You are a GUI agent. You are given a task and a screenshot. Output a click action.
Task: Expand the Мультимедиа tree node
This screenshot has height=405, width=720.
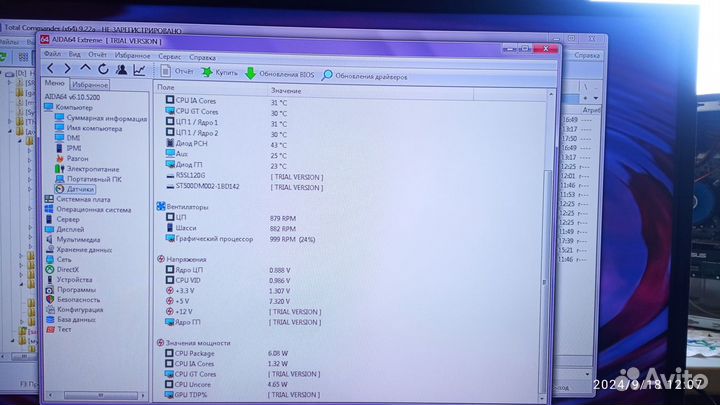point(78,239)
